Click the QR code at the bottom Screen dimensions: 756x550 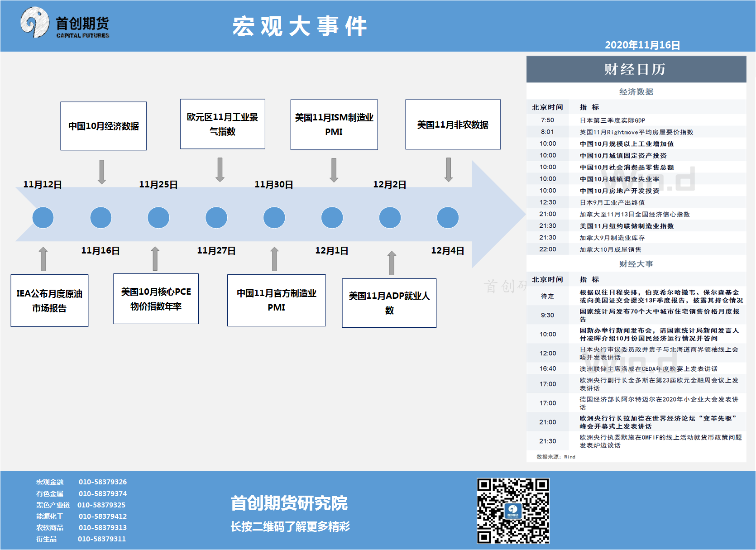coord(512,511)
